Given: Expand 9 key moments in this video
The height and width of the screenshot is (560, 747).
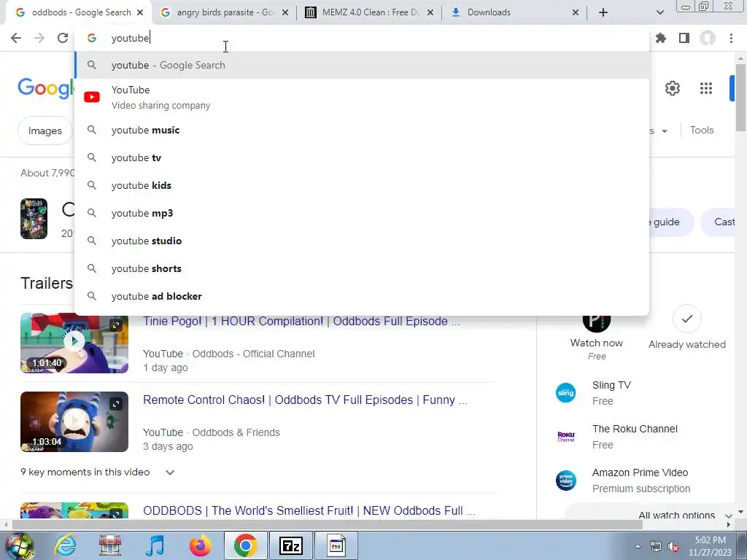Looking at the screenshot, I should point(98,472).
